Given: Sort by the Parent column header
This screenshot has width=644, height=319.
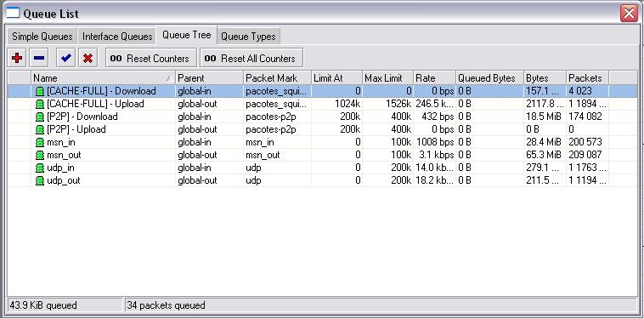Looking at the screenshot, I should [x=209, y=77].
